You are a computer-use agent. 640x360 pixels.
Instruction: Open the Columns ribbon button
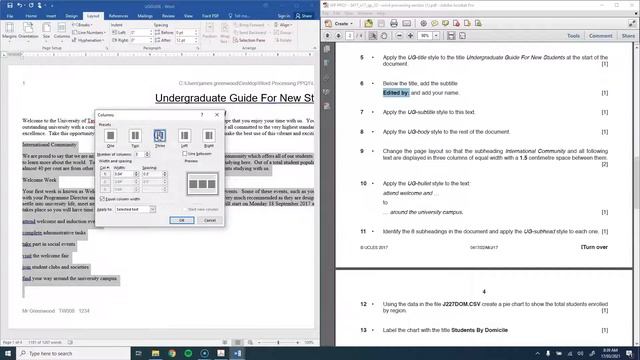pyautogui.click(x=62, y=31)
